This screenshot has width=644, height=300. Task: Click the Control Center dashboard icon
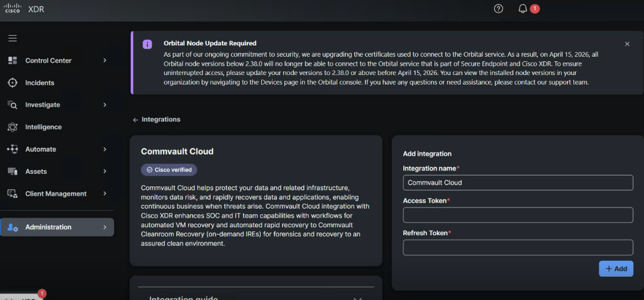[12, 60]
